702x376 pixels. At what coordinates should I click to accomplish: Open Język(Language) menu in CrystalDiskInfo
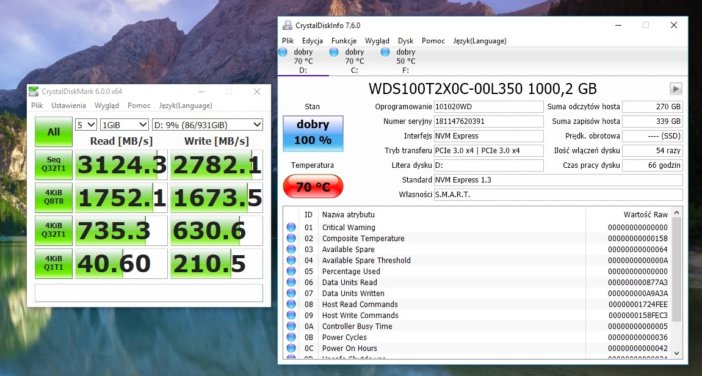pyautogui.click(x=480, y=41)
